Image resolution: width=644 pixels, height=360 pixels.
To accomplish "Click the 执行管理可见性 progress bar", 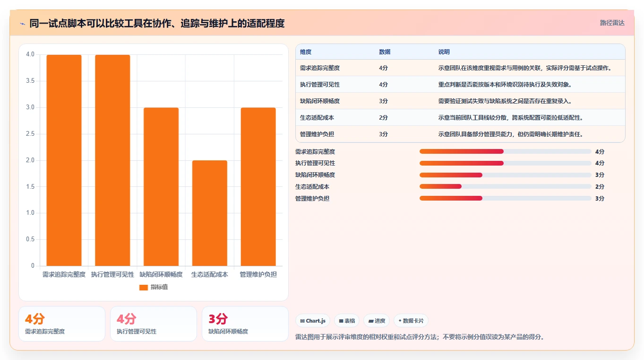I will pyautogui.click(x=506, y=163).
